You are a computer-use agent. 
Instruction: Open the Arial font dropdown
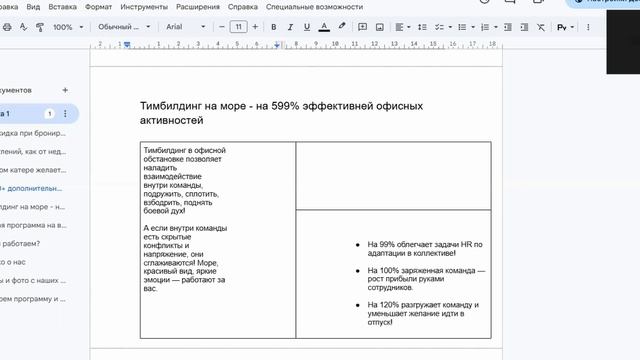click(x=185, y=27)
